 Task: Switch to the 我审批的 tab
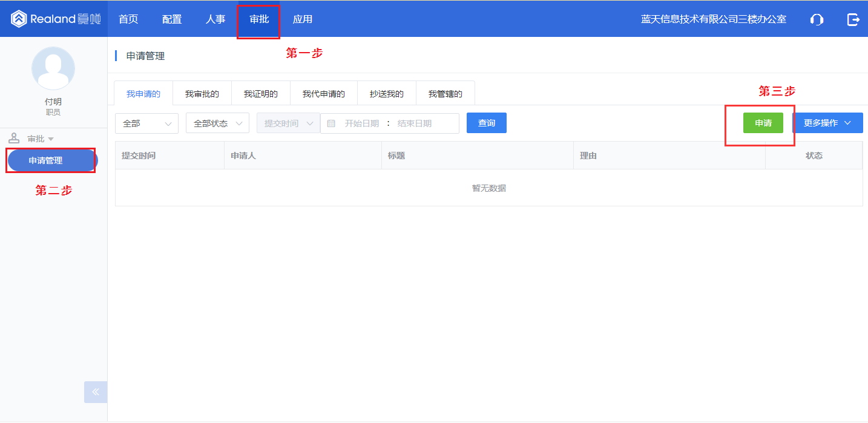[x=202, y=93]
